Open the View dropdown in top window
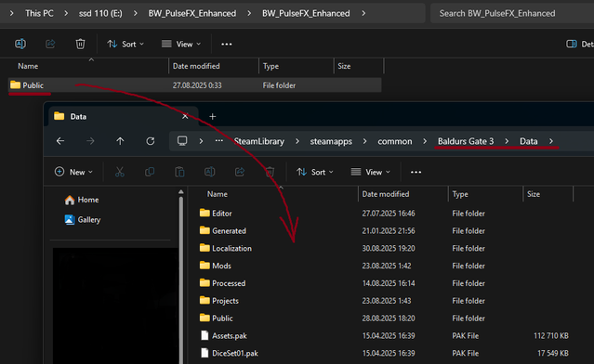The width and height of the screenshot is (594, 364). (x=181, y=45)
